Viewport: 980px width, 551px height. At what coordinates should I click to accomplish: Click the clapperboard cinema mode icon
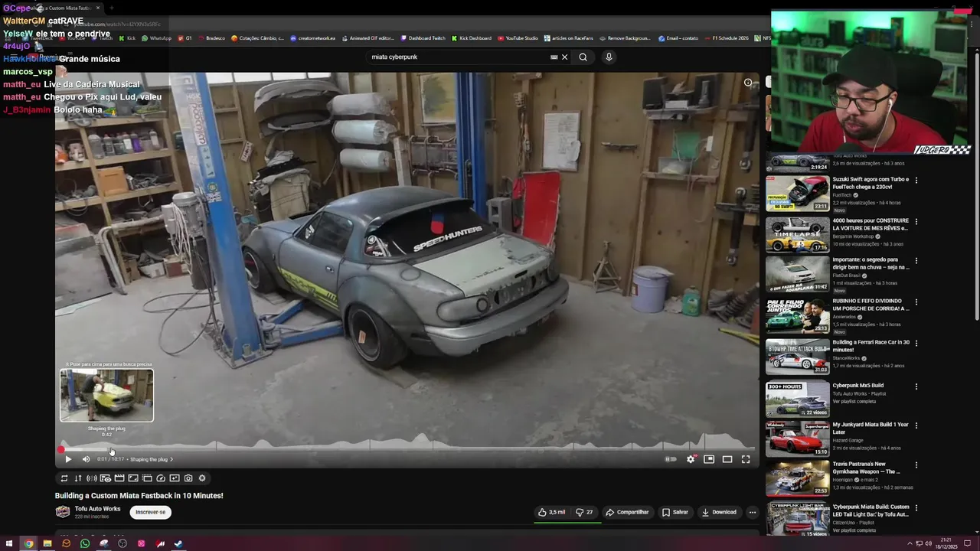pos(119,478)
